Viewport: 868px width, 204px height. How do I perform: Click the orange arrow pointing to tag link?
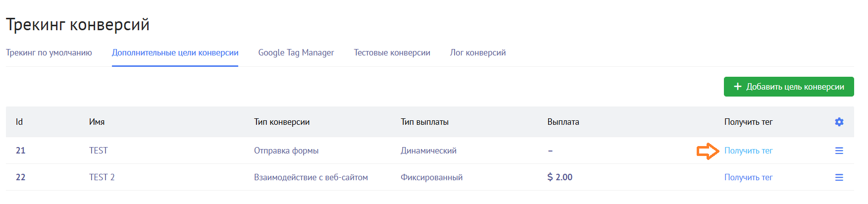(x=708, y=151)
